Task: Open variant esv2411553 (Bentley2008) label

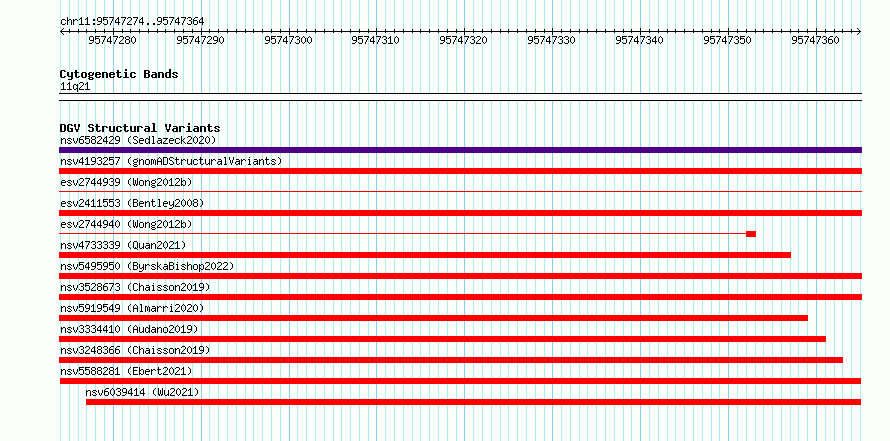Action: click(x=132, y=203)
